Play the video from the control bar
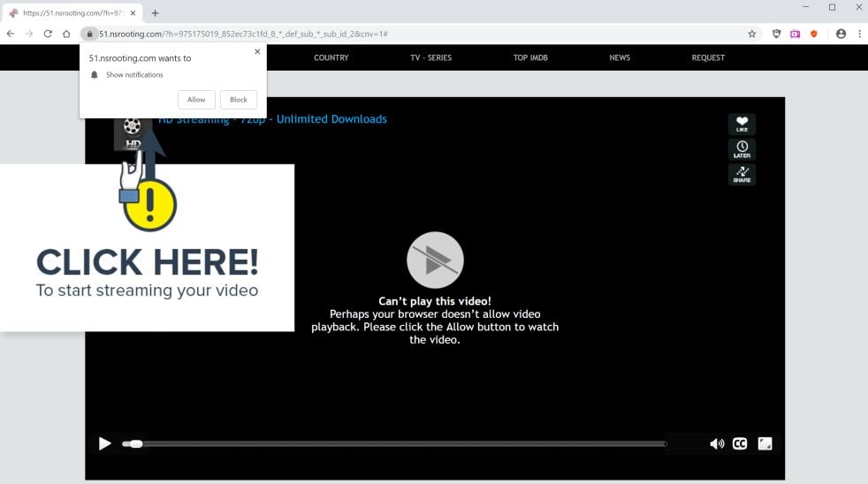This screenshot has height=484, width=868. pyautogui.click(x=104, y=443)
